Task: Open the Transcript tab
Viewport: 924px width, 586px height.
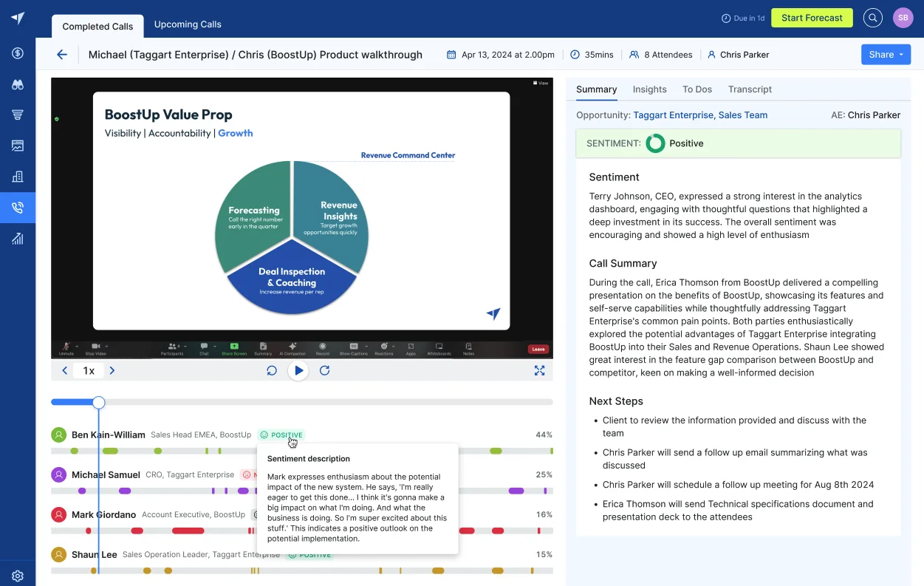Action: click(x=750, y=89)
